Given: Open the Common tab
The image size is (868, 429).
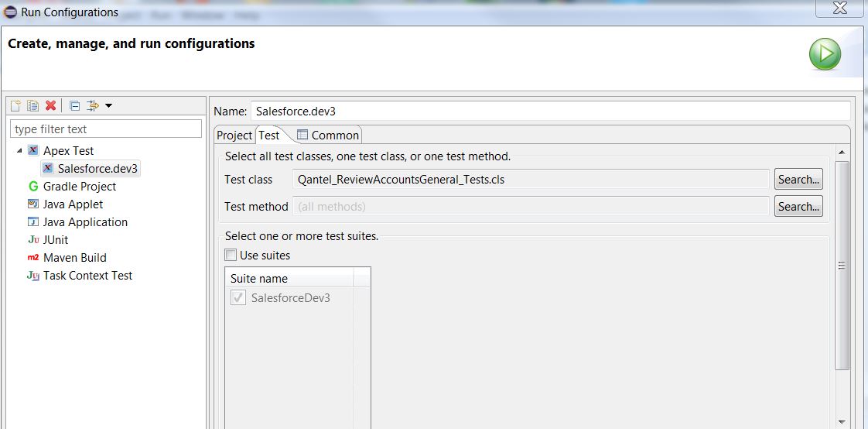Looking at the screenshot, I should (x=328, y=136).
